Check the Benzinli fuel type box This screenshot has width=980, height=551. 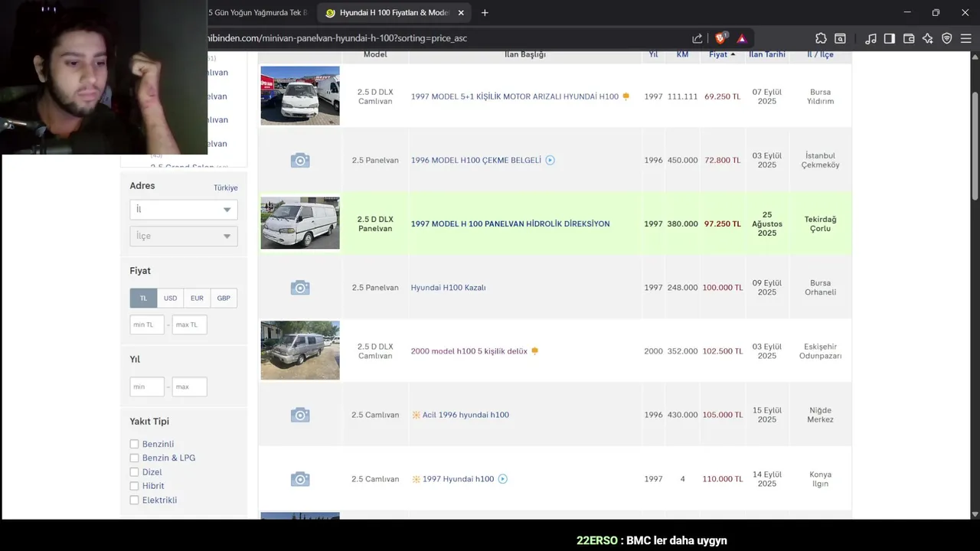134,444
